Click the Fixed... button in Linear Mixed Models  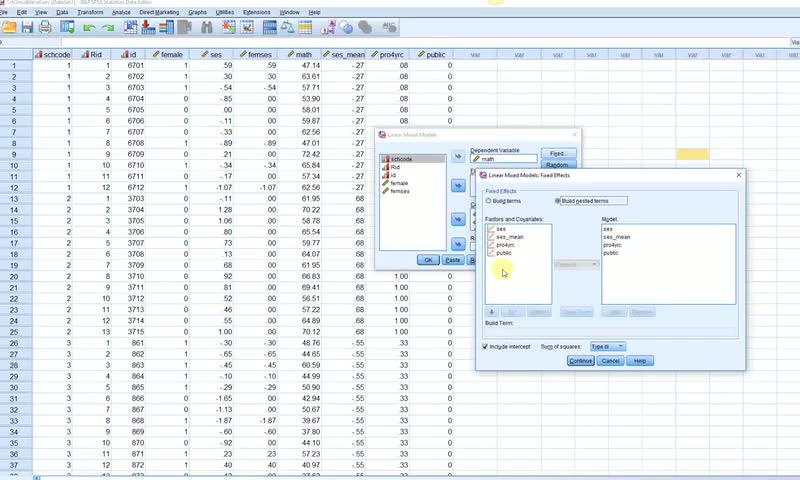point(559,154)
